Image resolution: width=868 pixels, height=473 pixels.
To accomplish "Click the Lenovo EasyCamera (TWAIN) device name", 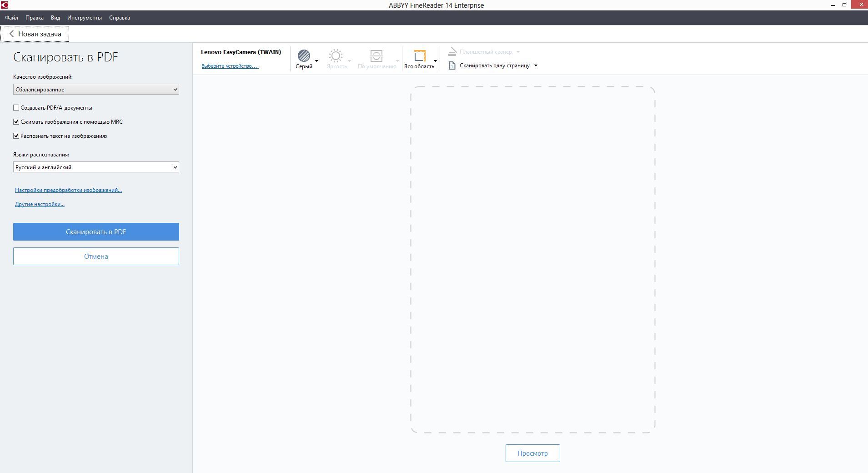I will [x=241, y=52].
